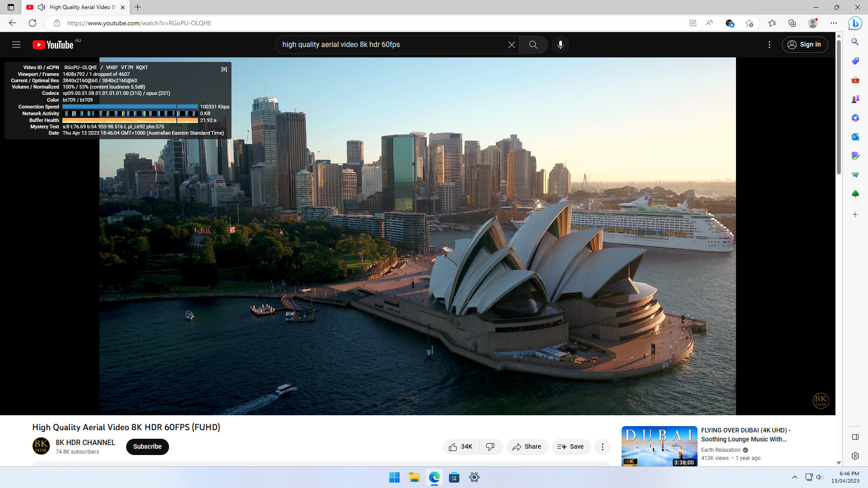Viewport: 868px width, 488px height.
Task: Open Microsoft Store from taskbar
Action: [454, 478]
